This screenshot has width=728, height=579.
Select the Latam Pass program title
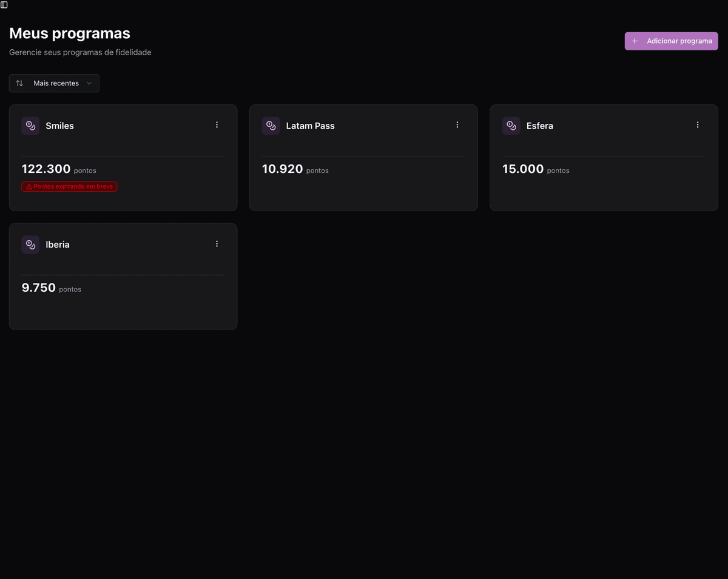(x=310, y=126)
